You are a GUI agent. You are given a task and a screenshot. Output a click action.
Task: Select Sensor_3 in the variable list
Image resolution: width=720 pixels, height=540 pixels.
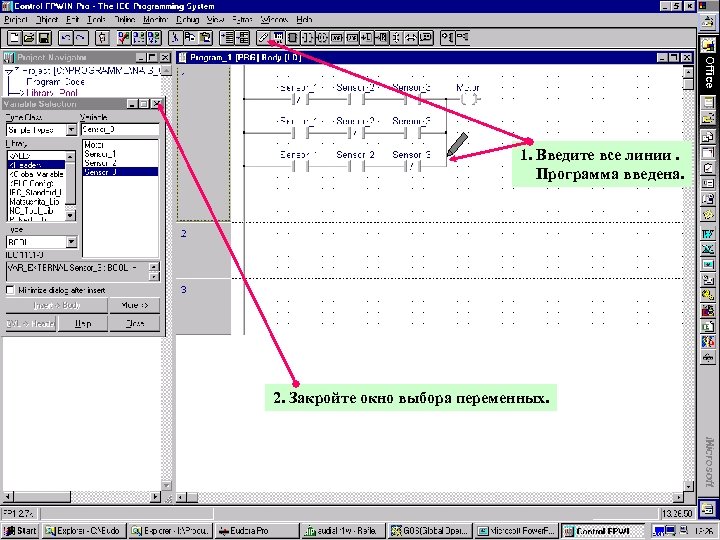pyautogui.click(x=120, y=172)
